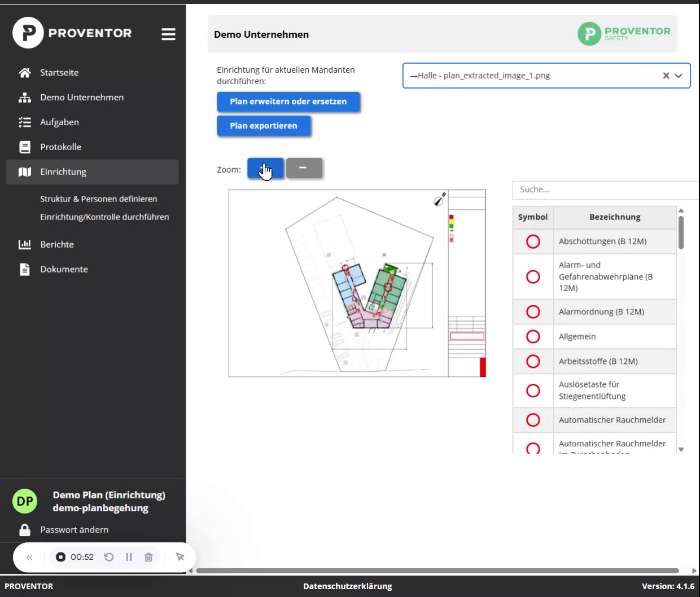Click the lock icon beside Passwort ändern
The height and width of the screenshot is (597, 700).
[x=25, y=529]
